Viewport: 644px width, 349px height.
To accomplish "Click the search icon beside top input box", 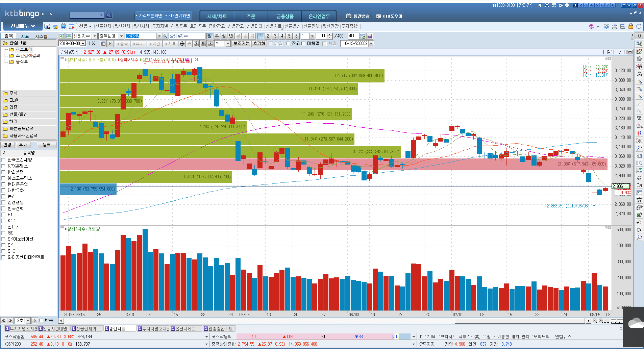I will (108, 15).
